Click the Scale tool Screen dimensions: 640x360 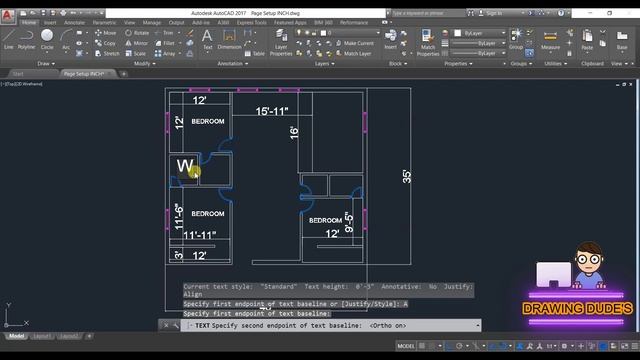[x=136, y=53]
